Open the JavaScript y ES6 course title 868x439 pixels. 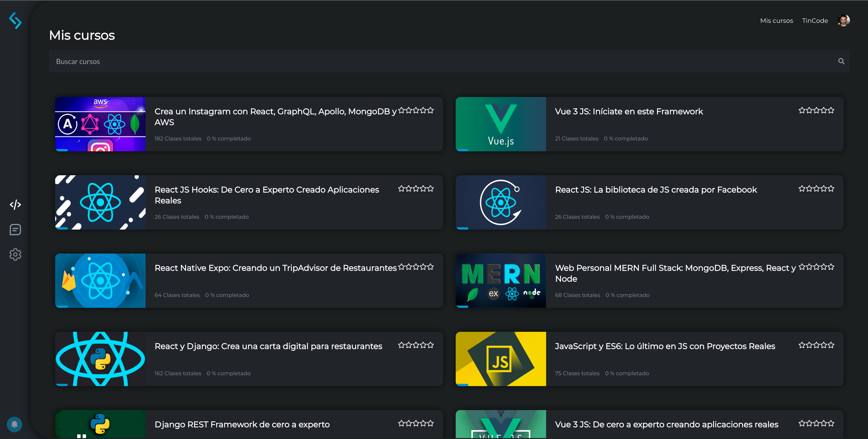coord(665,346)
